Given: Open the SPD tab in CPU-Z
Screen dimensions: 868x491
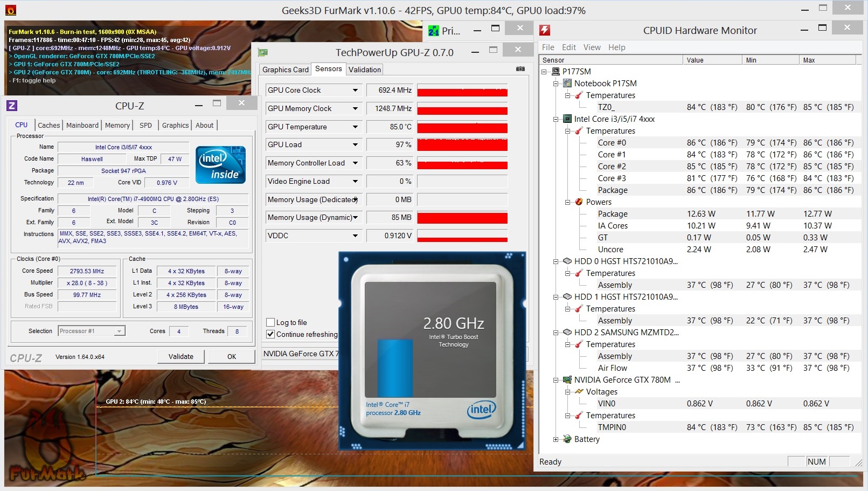Looking at the screenshot, I should point(145,125).
